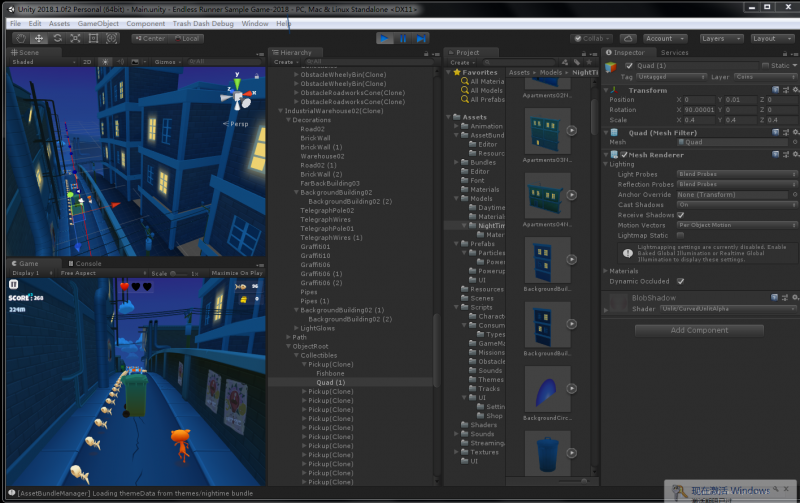Expand the Materials section in Inspector
The height and width of the screenshot is (503, 800).
(621, 271)
